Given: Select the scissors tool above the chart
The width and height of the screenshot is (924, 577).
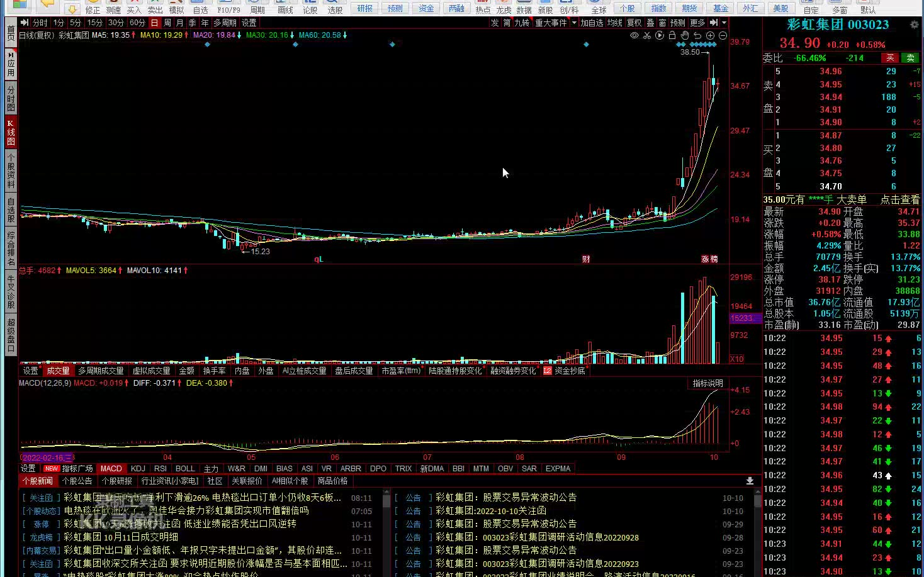Looking at the screenshot, I should coord(647,36).
